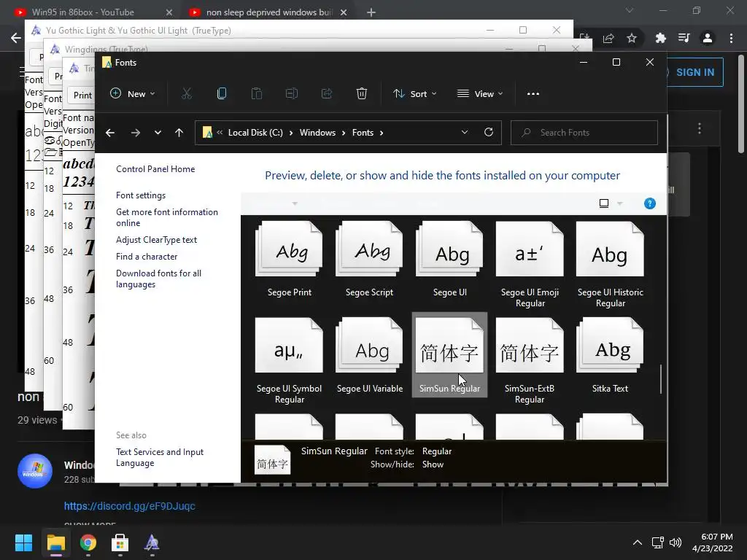The width and height of the screenshot is (747, 560).
Task: Close the Win95 in 86box tab
Action: point(169,12)
